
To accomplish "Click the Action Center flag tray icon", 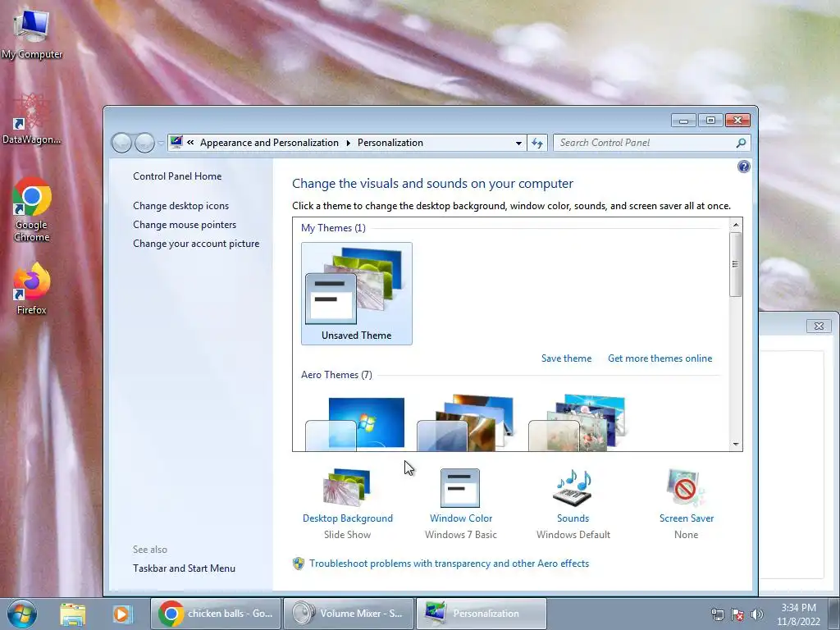I will click(737, 614).
